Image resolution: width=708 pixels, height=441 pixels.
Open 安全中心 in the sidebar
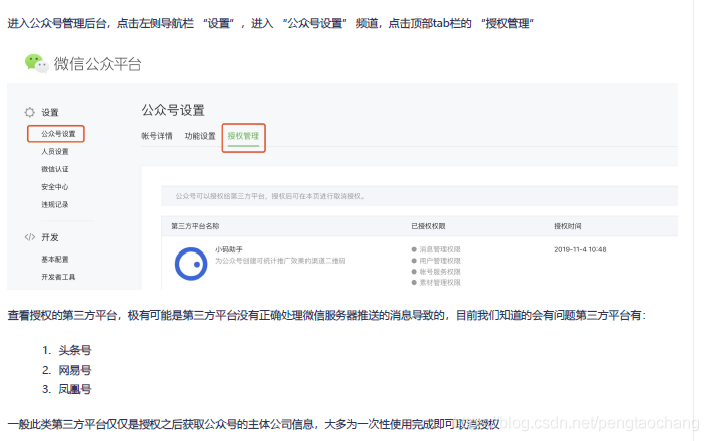pyautogui.click(x=55, y=186)
